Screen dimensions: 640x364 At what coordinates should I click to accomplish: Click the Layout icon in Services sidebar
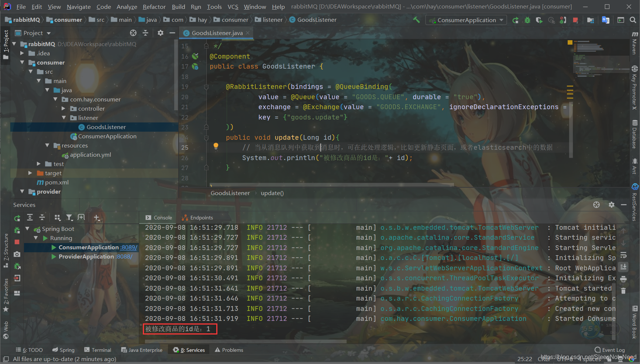click(17, 293)
